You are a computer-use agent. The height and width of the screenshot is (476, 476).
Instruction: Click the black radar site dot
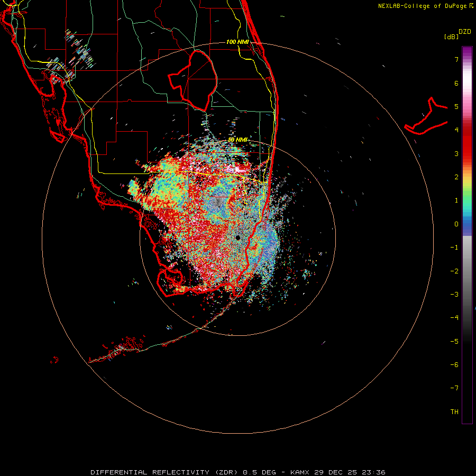point(237,237)
